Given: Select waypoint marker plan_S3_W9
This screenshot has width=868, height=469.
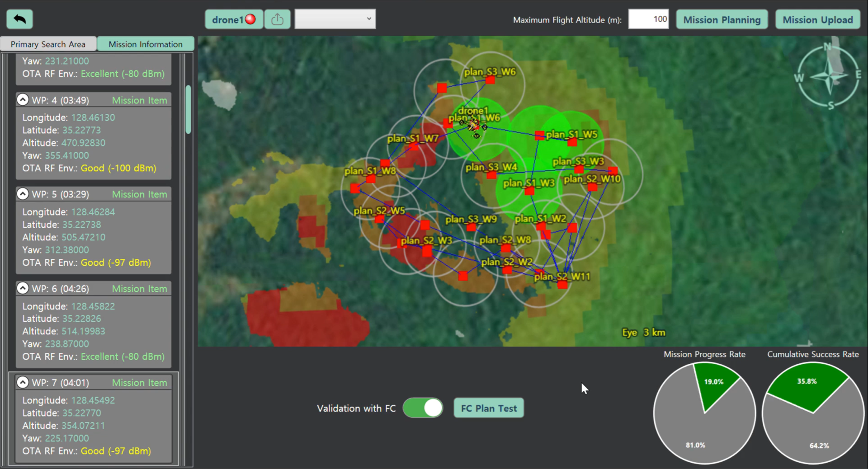Looking at the screenshot, I should click(471, 227).
